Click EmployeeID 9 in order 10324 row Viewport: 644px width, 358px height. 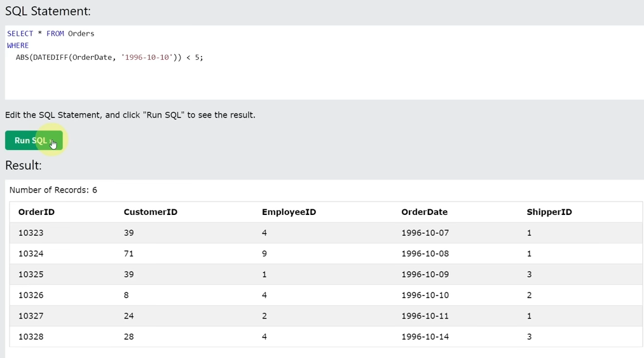click(264, 254)
